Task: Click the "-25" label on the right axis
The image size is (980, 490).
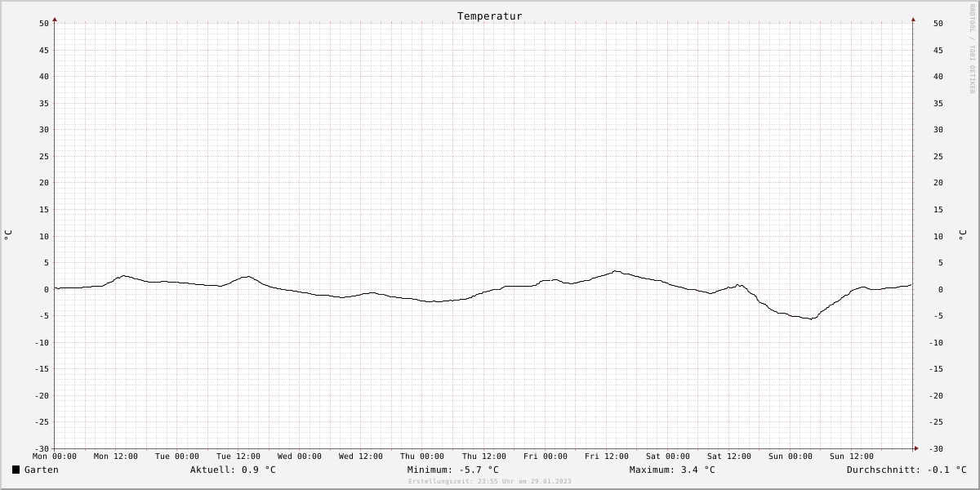Action: point(938,422)
